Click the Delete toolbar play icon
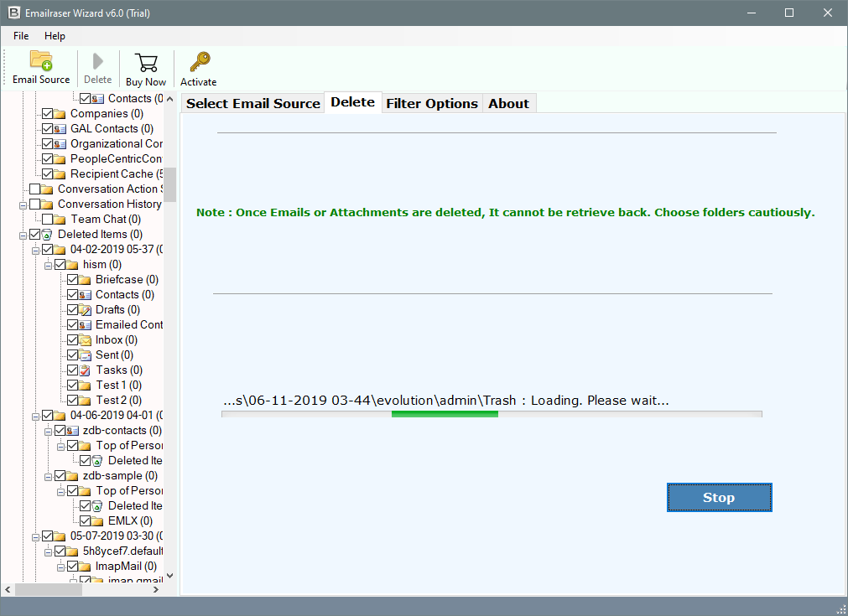The image size is (848, 616). [98, 61]
